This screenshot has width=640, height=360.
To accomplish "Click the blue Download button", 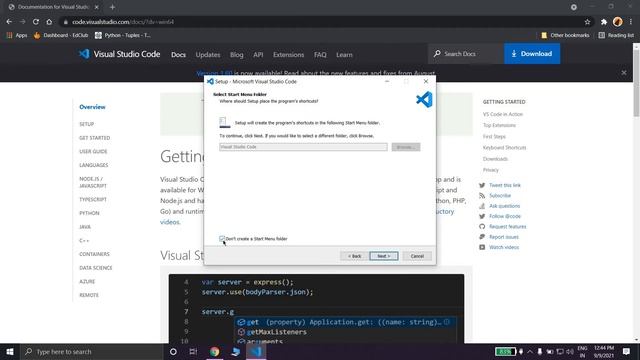I will pyautogui.click(x=532, y=53).
